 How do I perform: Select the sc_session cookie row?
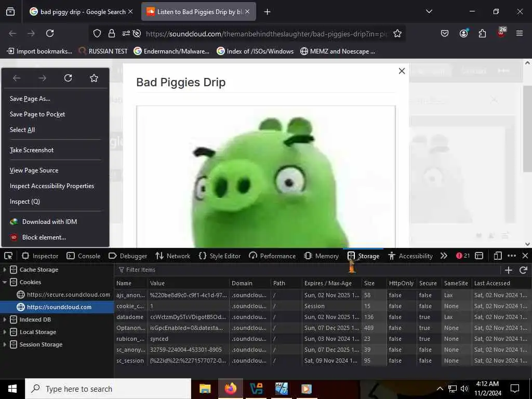tap(322, 361)
